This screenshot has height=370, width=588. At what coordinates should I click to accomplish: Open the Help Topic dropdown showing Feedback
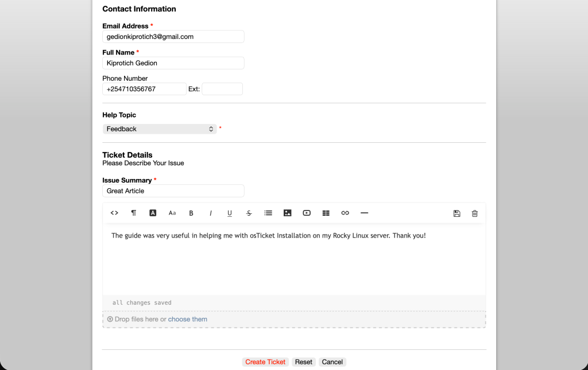(x=160, y=129)
